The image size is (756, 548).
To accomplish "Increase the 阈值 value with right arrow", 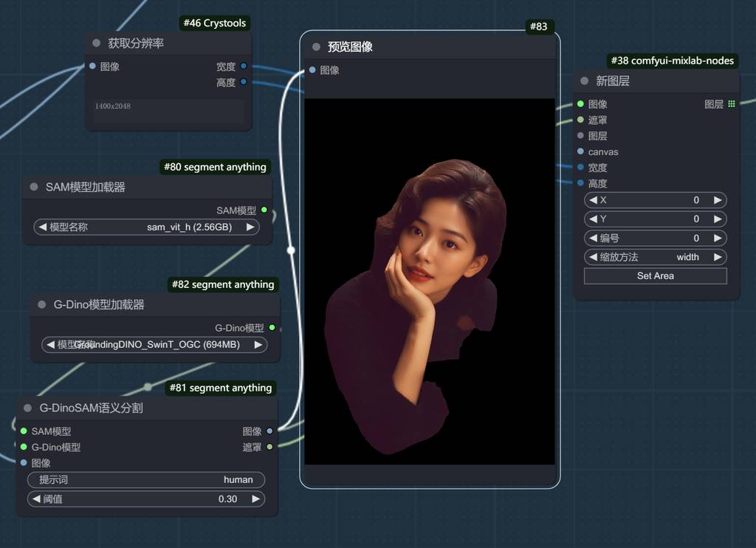I will pyautogui.click(x=256, y=499).
